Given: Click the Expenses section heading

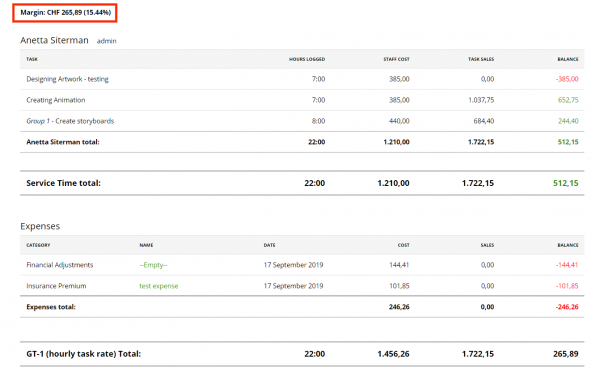Looking at the screenshot, I should (40, 226).
